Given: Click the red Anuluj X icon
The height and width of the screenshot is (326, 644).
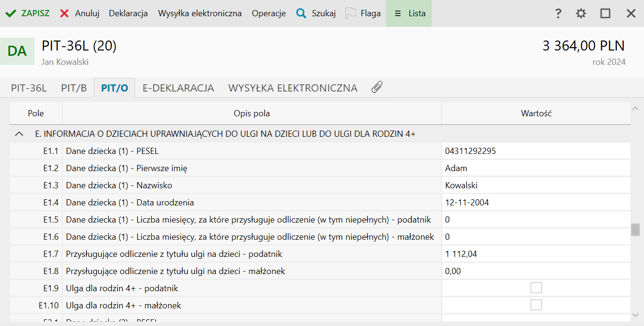Looking at the screenshot, I should (x=64, y=13).
